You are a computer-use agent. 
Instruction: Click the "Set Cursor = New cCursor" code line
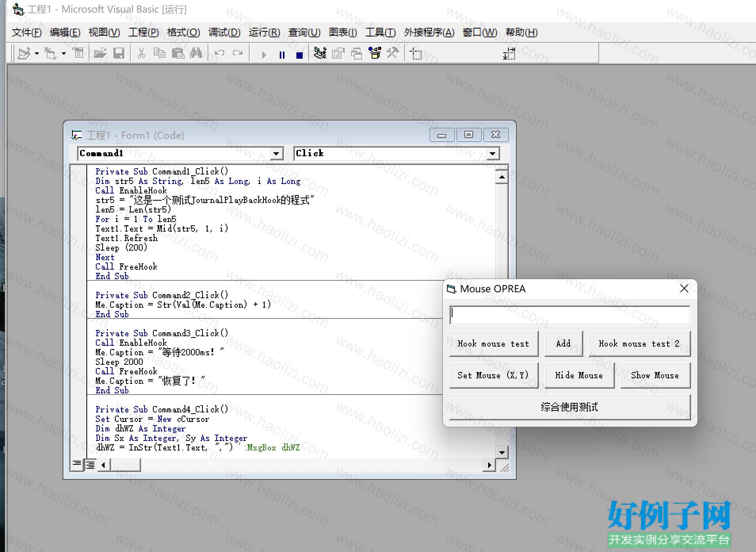[x=152, y=419]
